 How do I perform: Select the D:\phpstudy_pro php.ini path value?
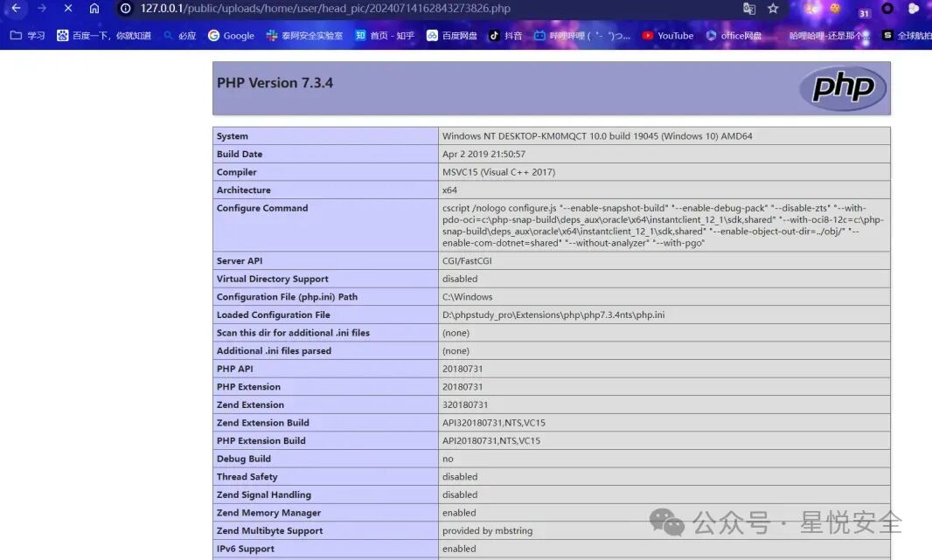[x=553, y=315]
